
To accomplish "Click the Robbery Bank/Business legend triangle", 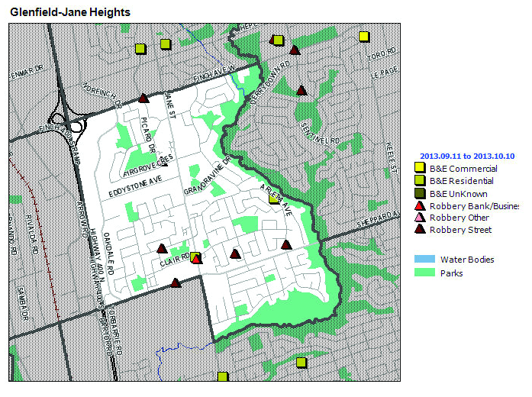I will pos(420,205).
